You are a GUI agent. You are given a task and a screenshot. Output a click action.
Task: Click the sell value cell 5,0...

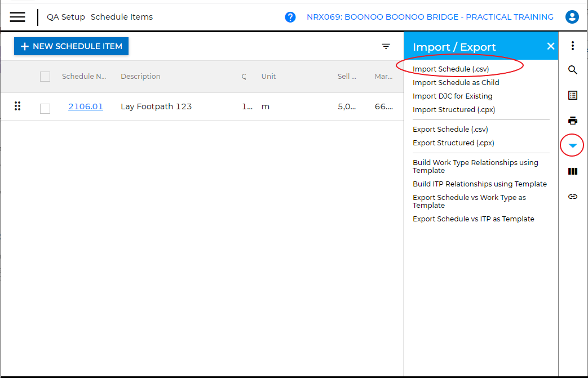pos(347,106)
